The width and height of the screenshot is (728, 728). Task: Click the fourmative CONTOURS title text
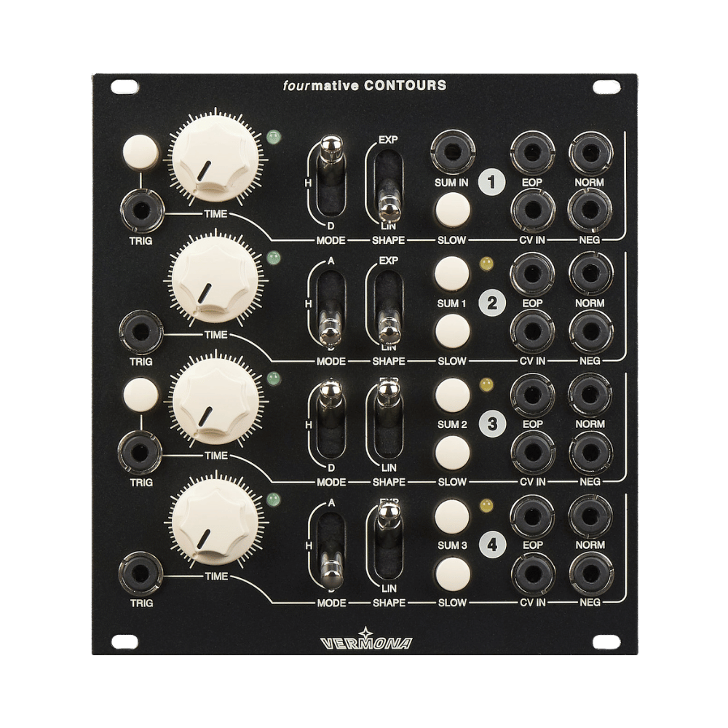(365, 85)
